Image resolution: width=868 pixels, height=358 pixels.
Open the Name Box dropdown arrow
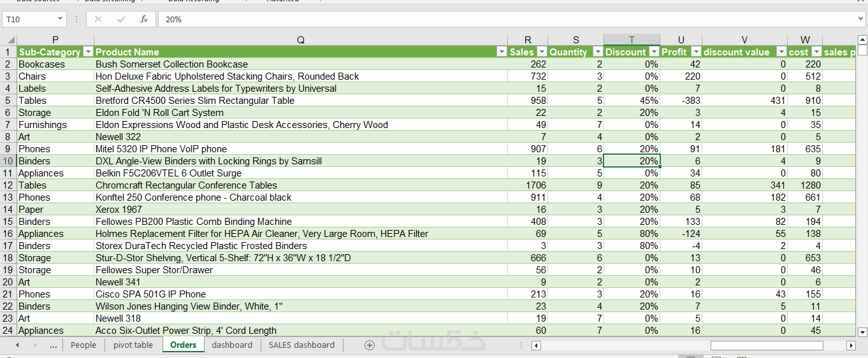click(x=61, y=20)
